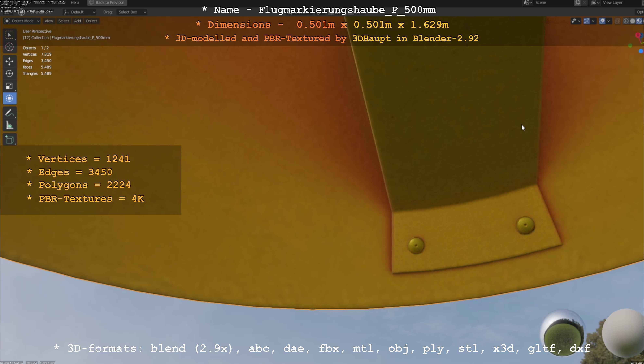Toggle viewport gizmos display
Screen dimensions: 644x364
(587, 21)
